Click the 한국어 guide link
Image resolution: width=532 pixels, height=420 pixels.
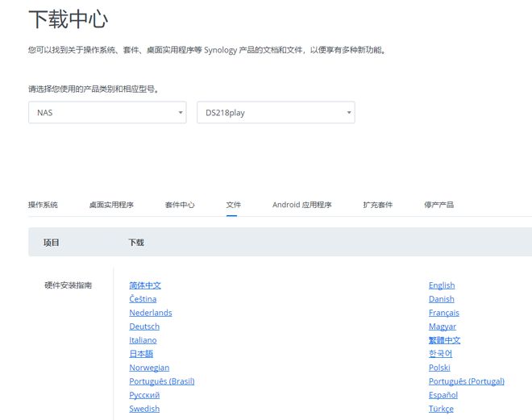tap(441, 354)
